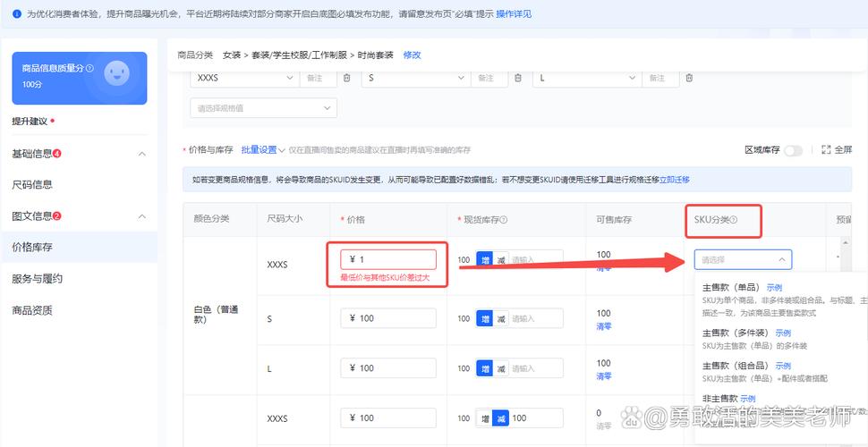Click 清零 in the S size row
868x447 pixels.
pos(604,326)
